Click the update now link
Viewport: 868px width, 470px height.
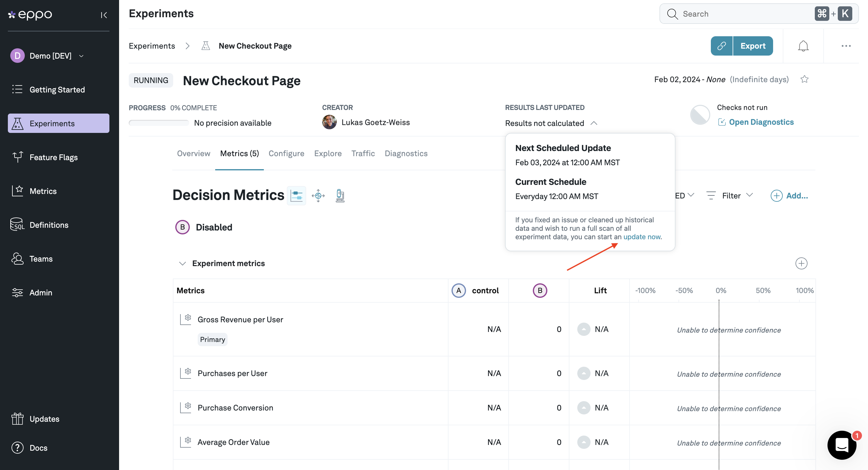pos(642,237)
